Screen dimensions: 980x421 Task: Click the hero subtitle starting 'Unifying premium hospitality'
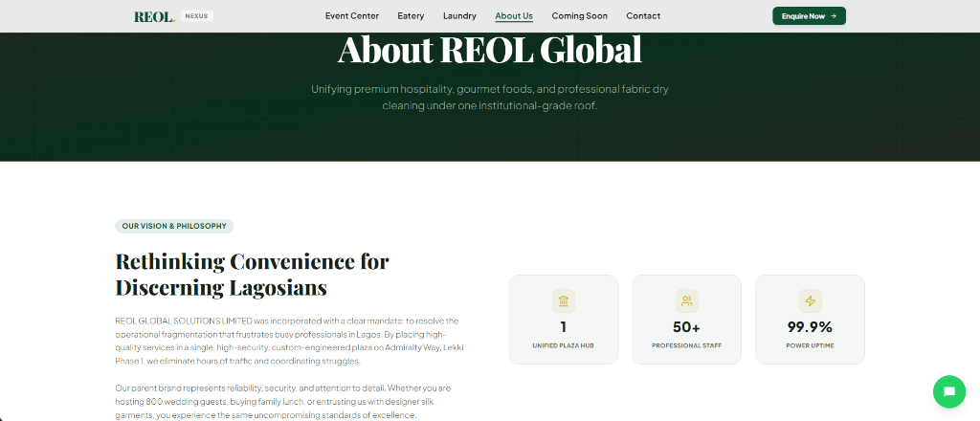tap(490, 98)
